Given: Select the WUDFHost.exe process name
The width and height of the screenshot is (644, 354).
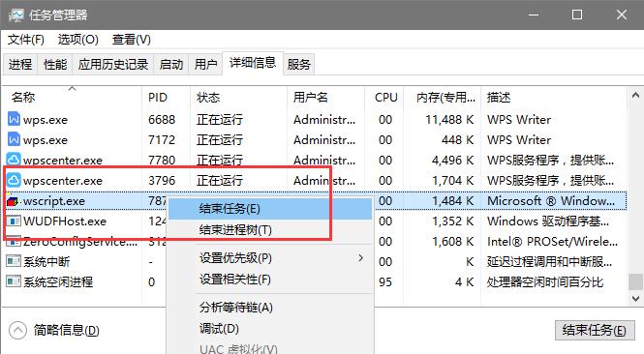Looking at the screenshot, I should pos(65,221).
